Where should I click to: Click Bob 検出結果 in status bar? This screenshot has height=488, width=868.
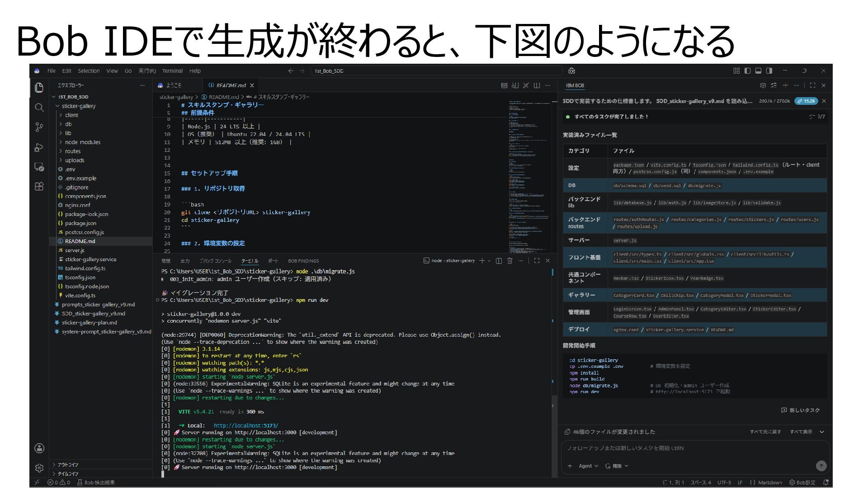point(96,483)
